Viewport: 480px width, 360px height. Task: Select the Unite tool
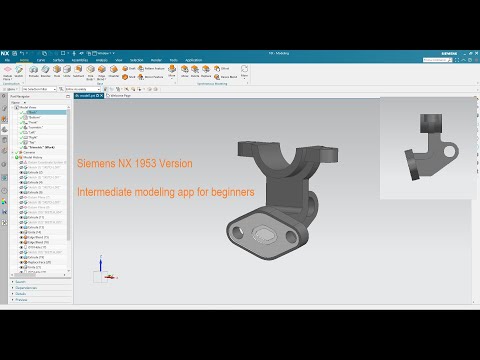[x=67, y=71]
